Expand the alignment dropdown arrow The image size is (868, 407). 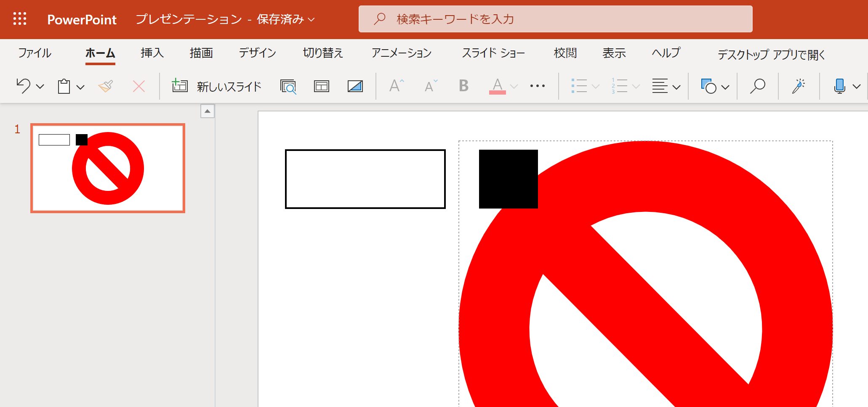point(677,87)
